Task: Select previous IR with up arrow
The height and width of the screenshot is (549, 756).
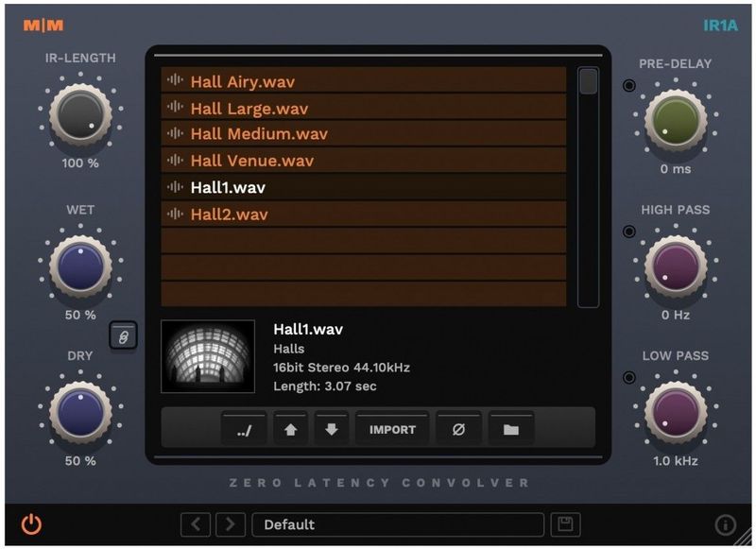Action: [x=290, y=429]
